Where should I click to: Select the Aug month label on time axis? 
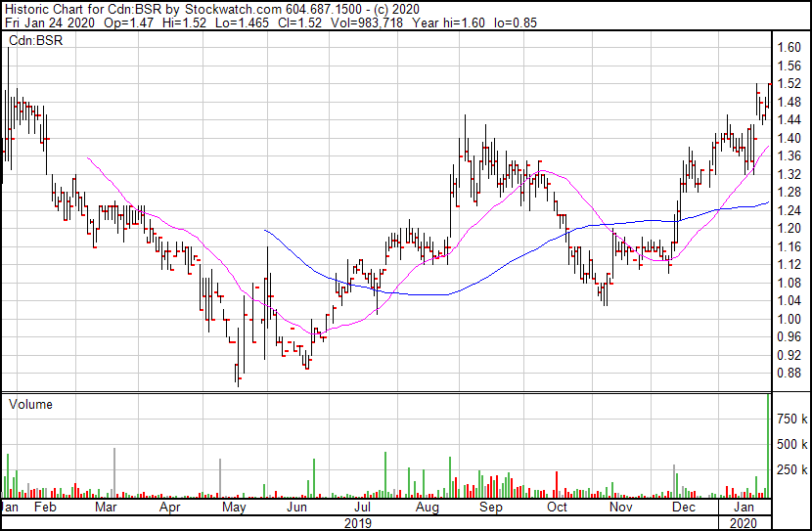point(428,508)
